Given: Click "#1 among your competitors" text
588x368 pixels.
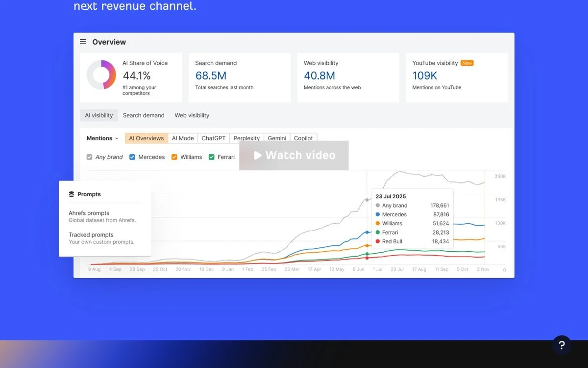Looking at the screenshot, I should click(139, 90).
